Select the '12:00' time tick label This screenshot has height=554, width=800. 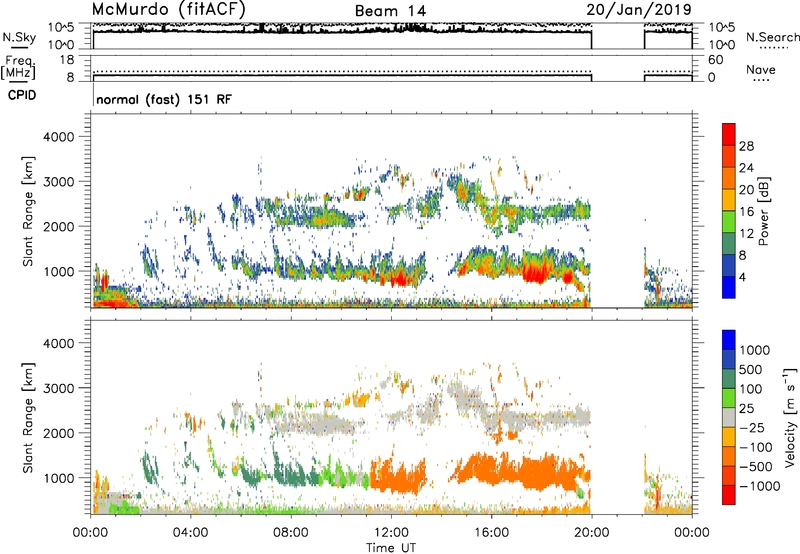point(391,533)
